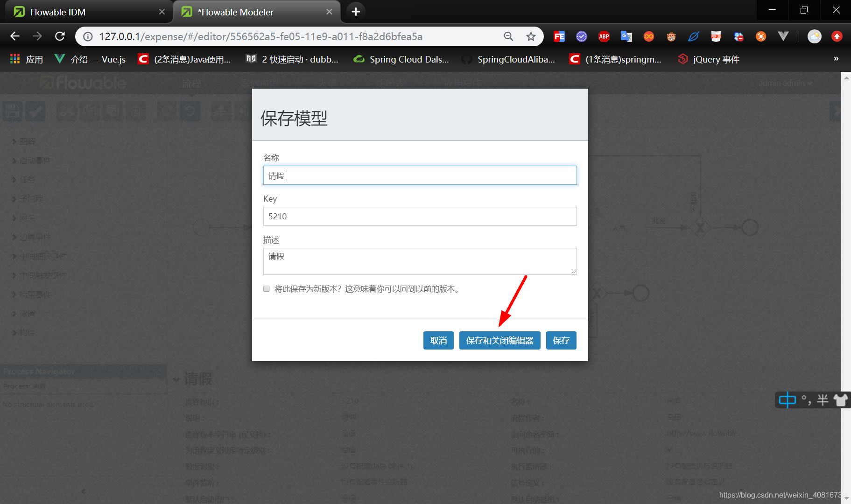Image resolution: width=851 pixels, height=504 pixels.
Task: Click the Flowable logo in the header
Action: click(82, 83)
